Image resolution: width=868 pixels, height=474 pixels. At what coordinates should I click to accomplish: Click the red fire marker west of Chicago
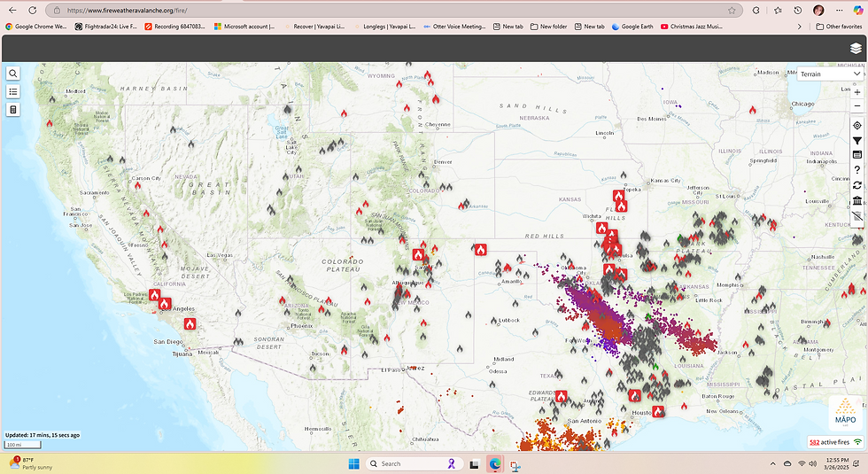click(752, 110)
